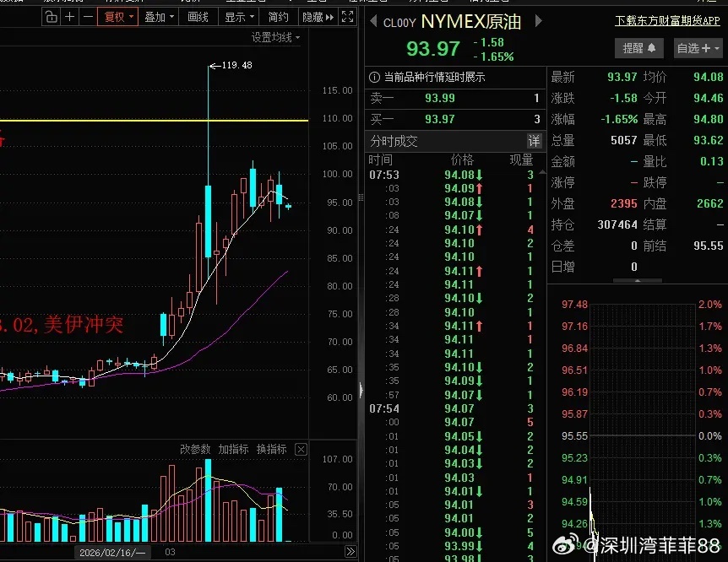Toggle 复权 price adjustment mode

pos(118,16)
